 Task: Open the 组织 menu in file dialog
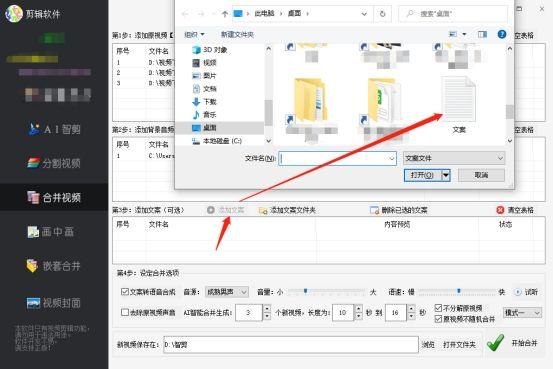(194, 34)
